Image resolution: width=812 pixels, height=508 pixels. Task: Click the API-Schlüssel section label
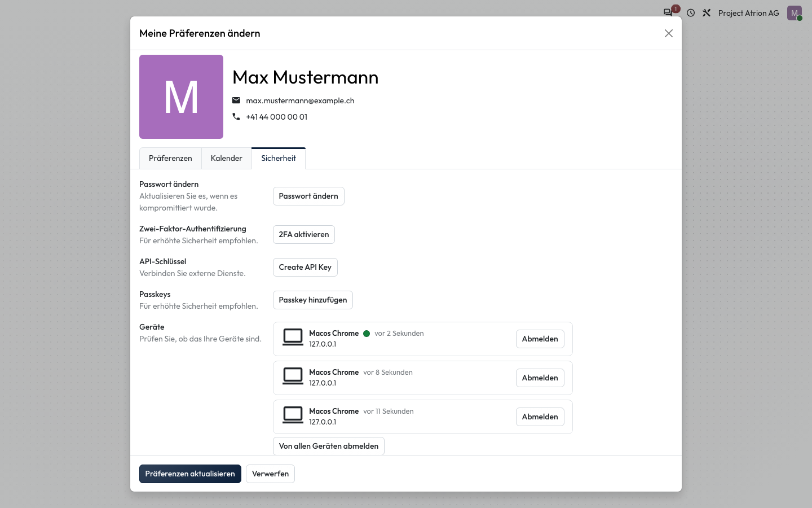[163, 261]
